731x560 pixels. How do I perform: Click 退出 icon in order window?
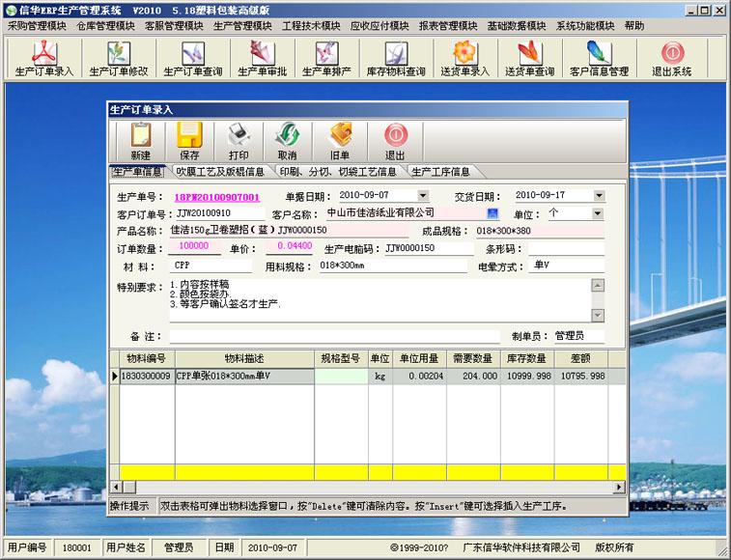395,141
